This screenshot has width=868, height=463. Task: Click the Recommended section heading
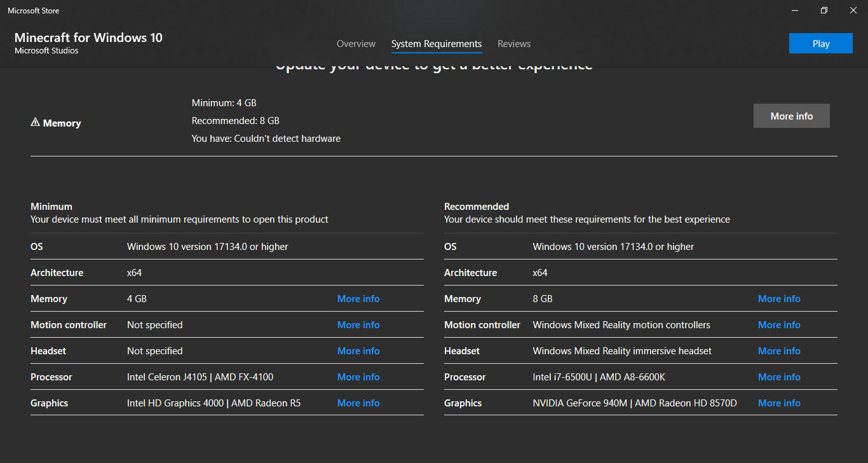point(477,207)
